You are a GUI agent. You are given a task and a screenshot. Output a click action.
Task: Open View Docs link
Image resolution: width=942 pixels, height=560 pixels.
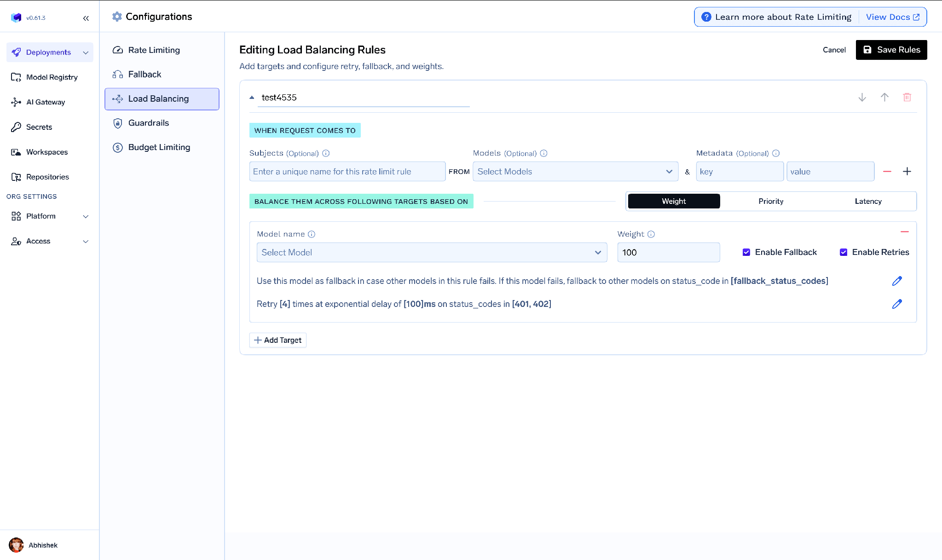[893, 17]
